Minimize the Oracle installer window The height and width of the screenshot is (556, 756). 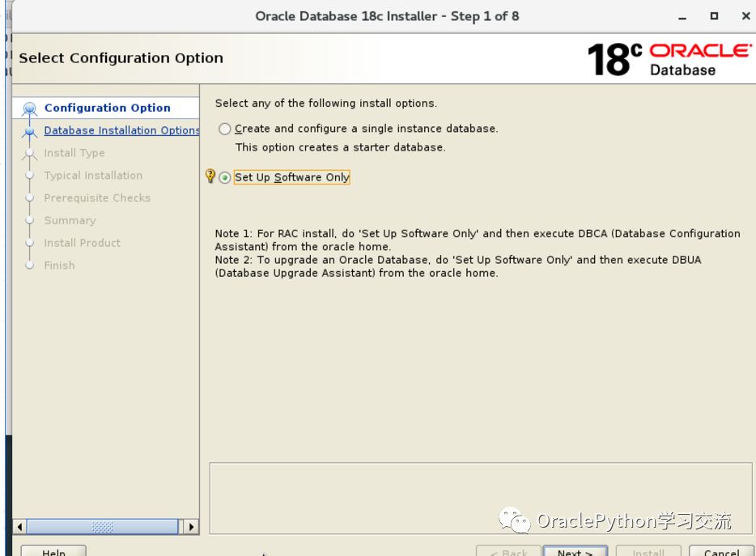click(682, 17)
